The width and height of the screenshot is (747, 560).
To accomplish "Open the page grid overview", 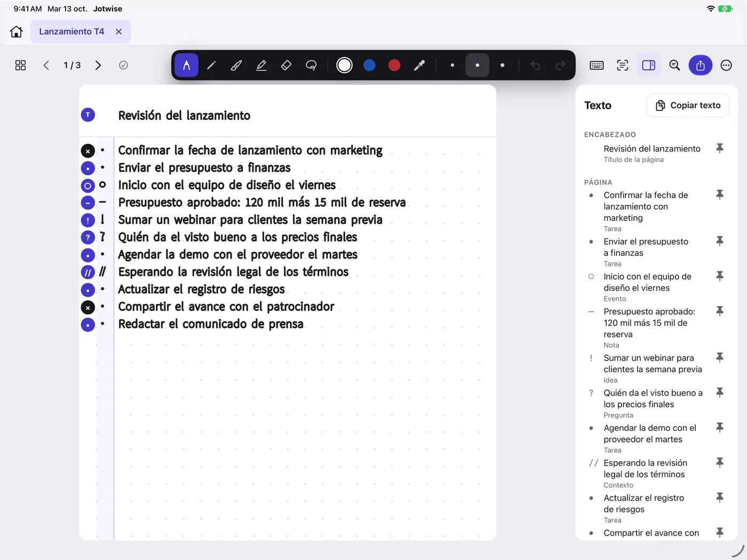I will 20,65.
